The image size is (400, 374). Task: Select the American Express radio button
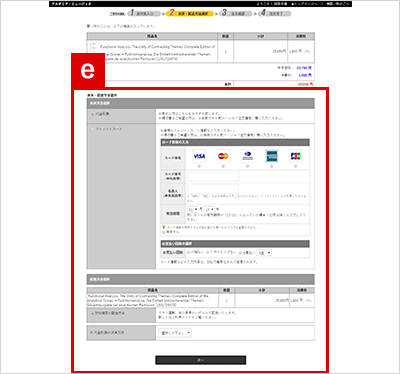pyautogui.click(x=272, y=166)
